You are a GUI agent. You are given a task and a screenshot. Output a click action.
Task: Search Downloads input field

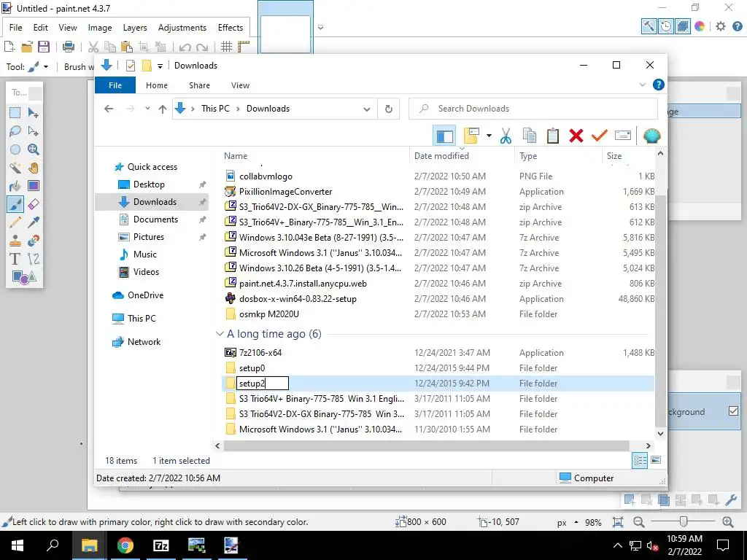click(x=533, y=109)
